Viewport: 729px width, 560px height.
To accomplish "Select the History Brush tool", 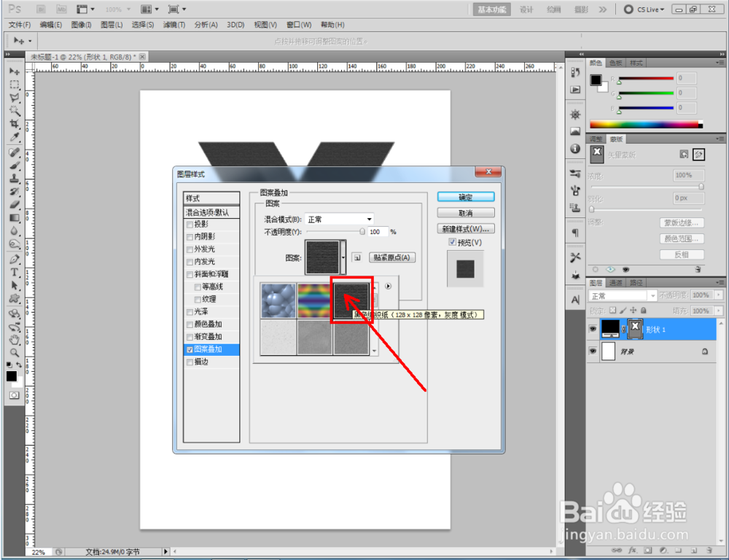I will 15,192.
